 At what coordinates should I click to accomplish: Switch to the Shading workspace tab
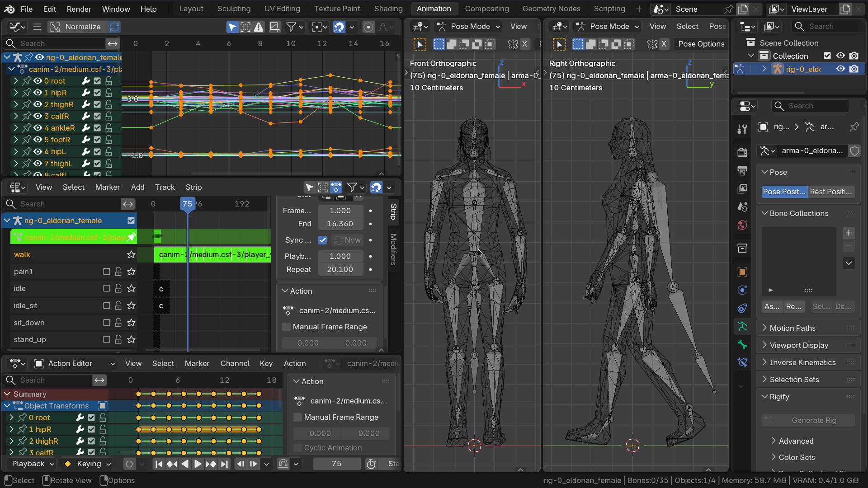(x=388, y=9)
